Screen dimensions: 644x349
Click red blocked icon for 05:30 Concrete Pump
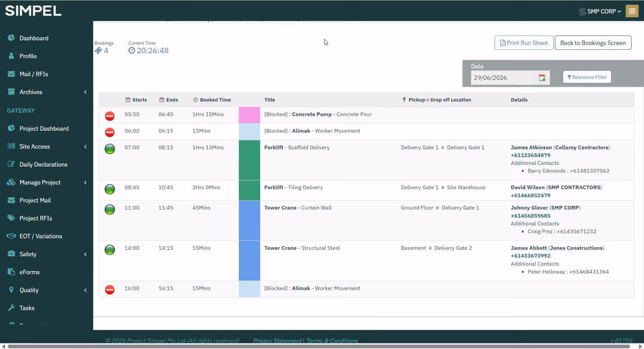(x=109, y=116)
